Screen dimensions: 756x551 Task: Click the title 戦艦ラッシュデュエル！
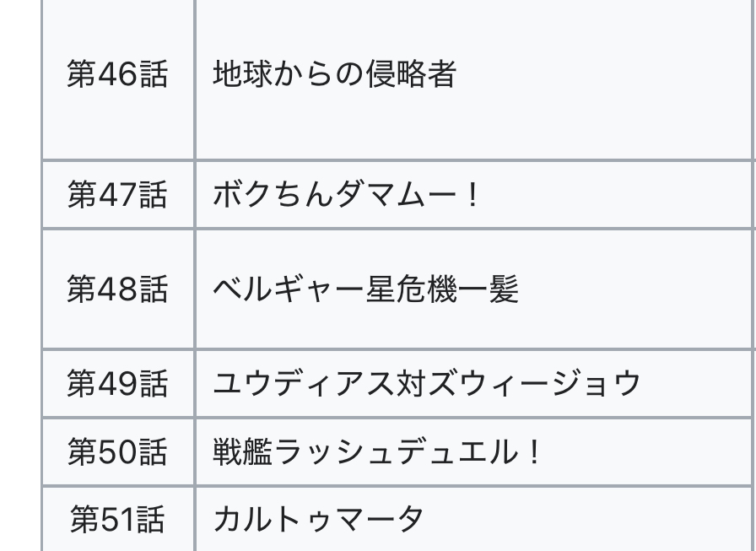(377, 453)
